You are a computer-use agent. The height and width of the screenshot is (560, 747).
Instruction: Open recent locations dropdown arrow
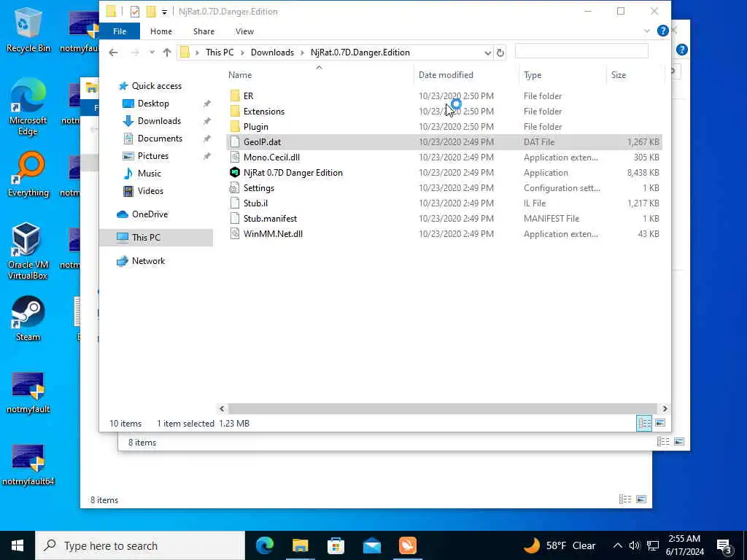[x=152, y=52]
